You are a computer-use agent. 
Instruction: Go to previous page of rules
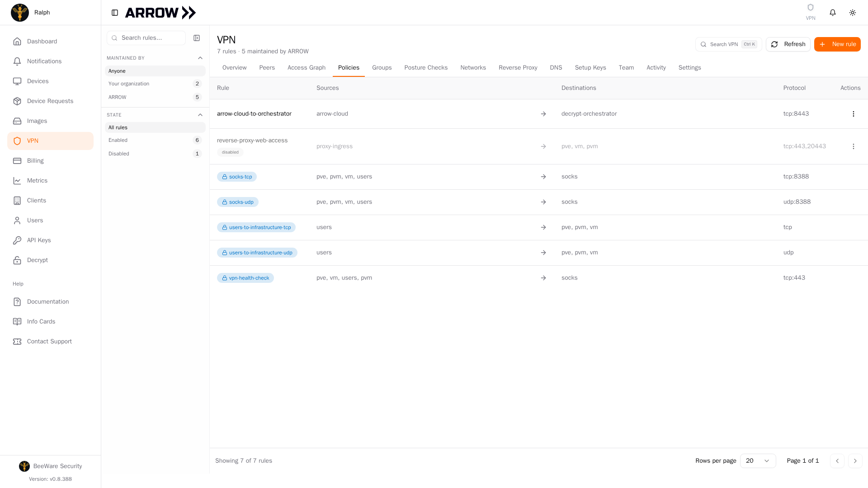point(837,461)
